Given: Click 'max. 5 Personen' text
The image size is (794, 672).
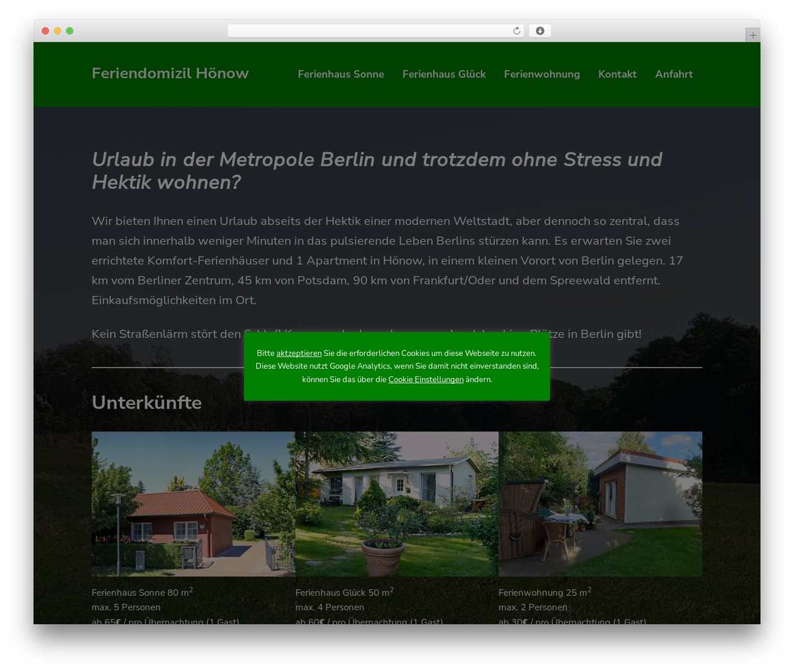Looking at the screenshot, I should click(x=126, y=608).
